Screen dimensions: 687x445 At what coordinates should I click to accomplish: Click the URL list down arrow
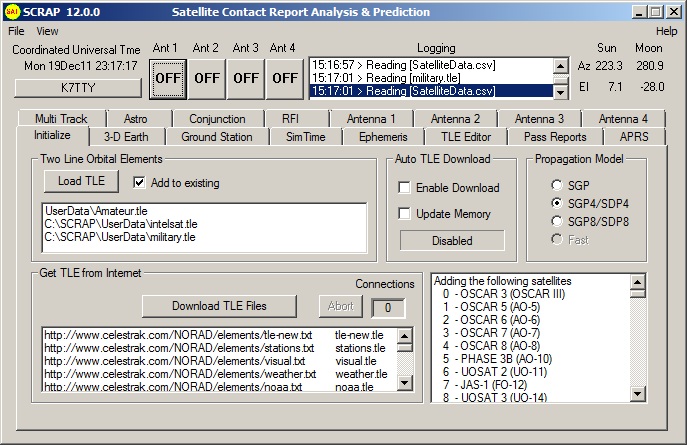(404, 383)
